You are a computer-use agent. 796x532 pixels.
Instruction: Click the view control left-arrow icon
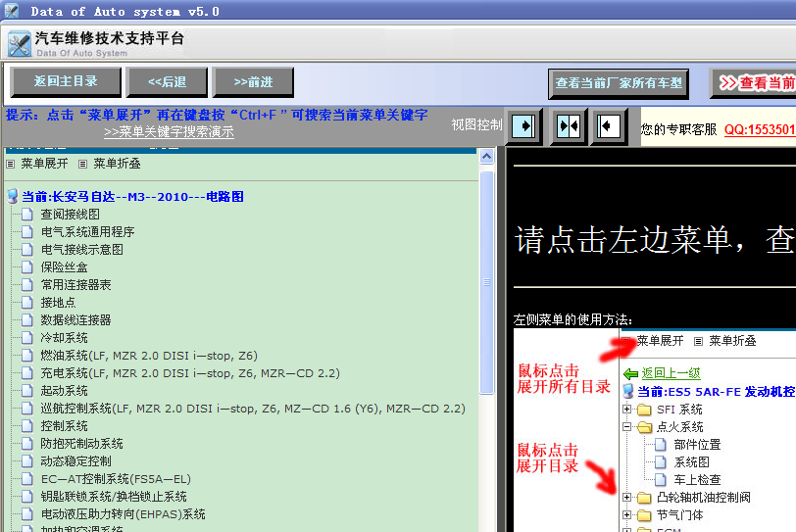click(608, 126)
